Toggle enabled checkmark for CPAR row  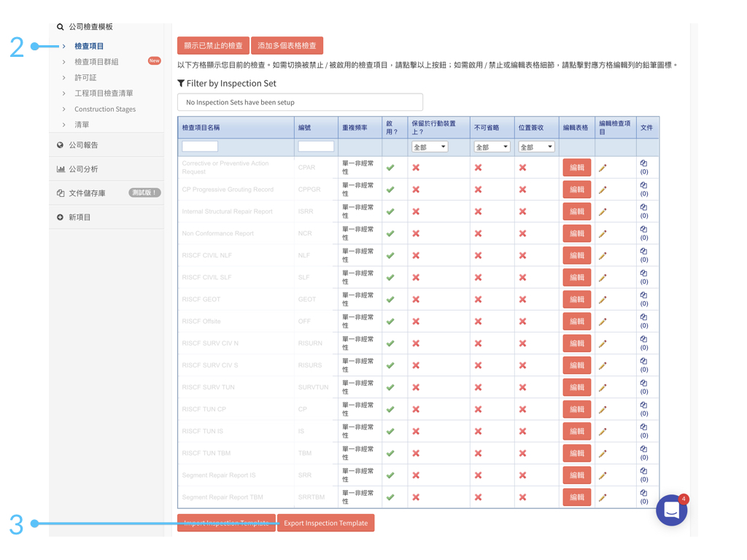point(390,168)
